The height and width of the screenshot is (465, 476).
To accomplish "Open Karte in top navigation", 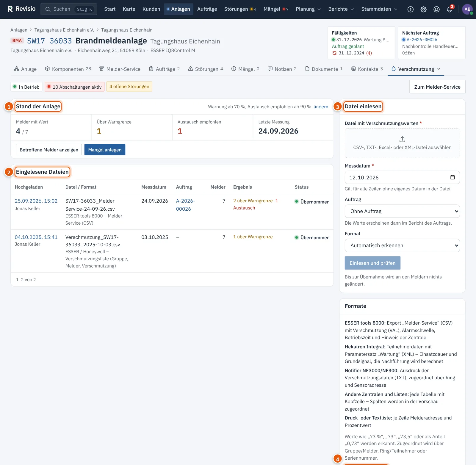I will (x=129, y=9).
